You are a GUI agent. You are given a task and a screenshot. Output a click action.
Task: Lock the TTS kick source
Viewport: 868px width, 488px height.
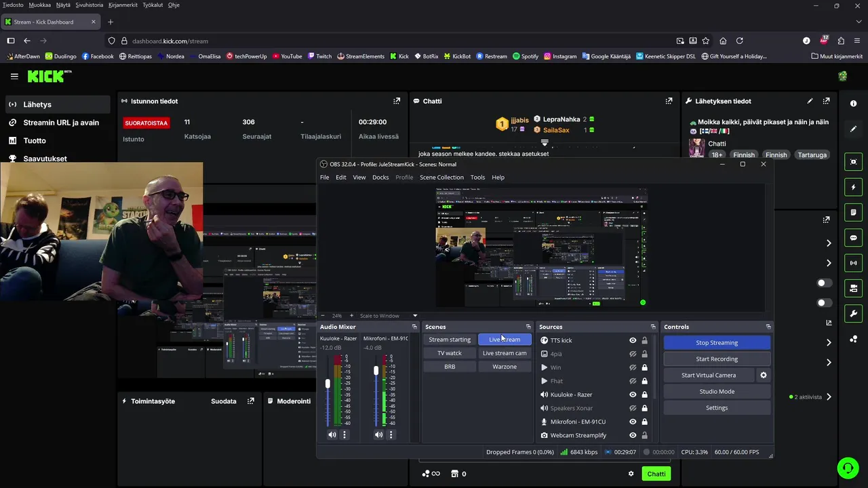coord(644,340)
